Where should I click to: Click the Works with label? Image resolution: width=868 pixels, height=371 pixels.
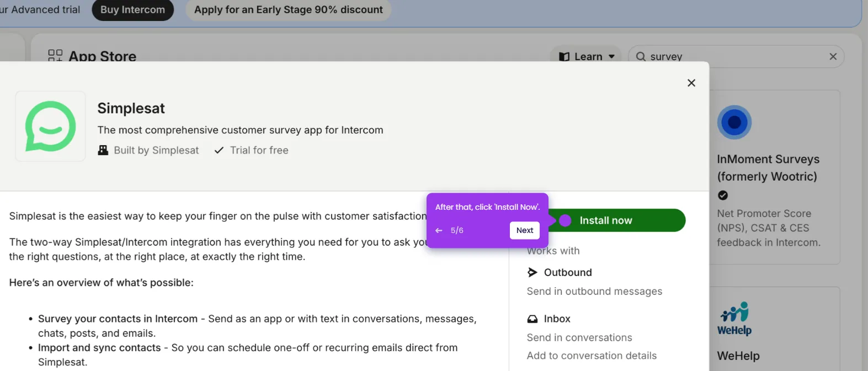[x=553, y=251]
